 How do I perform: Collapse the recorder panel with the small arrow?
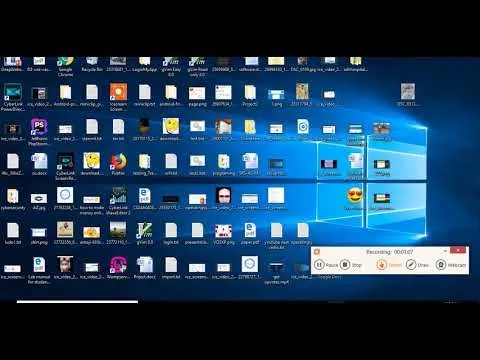pyautogui.click(x=445, y=250)
